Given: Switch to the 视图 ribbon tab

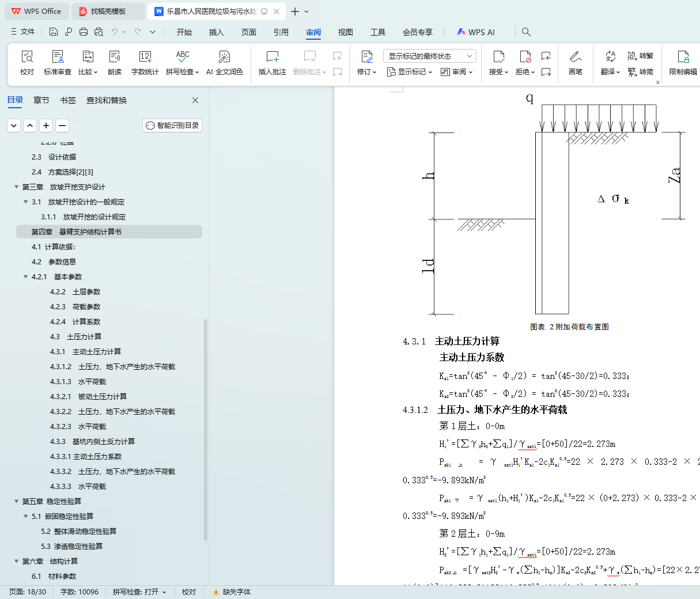Looking at the screenshot, I should 346,32.
